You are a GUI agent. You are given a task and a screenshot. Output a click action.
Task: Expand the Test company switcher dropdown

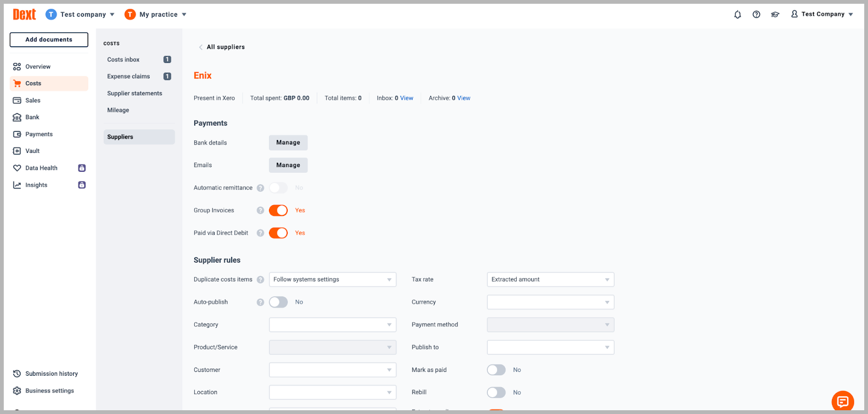click(80, 15)
